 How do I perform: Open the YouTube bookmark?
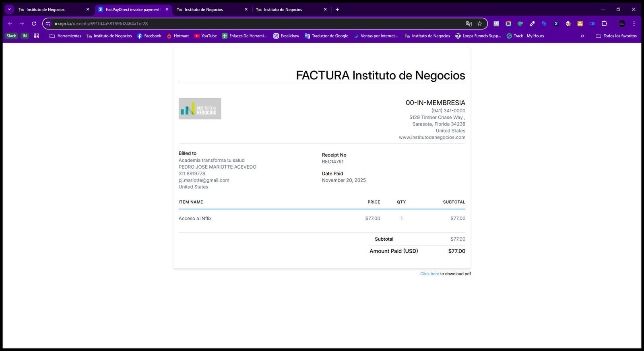pyautogui.click(x=205, y=36)
